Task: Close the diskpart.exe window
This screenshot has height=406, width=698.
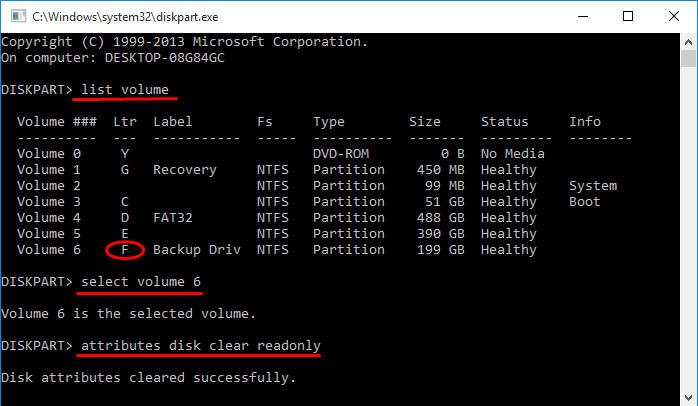Action: coord(672,16)
